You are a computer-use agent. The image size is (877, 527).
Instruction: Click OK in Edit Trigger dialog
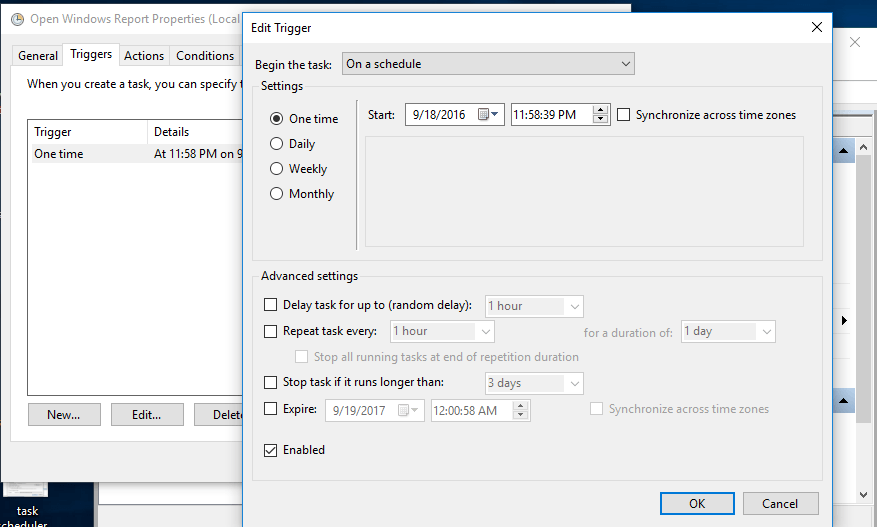click(x=697, y=504)
